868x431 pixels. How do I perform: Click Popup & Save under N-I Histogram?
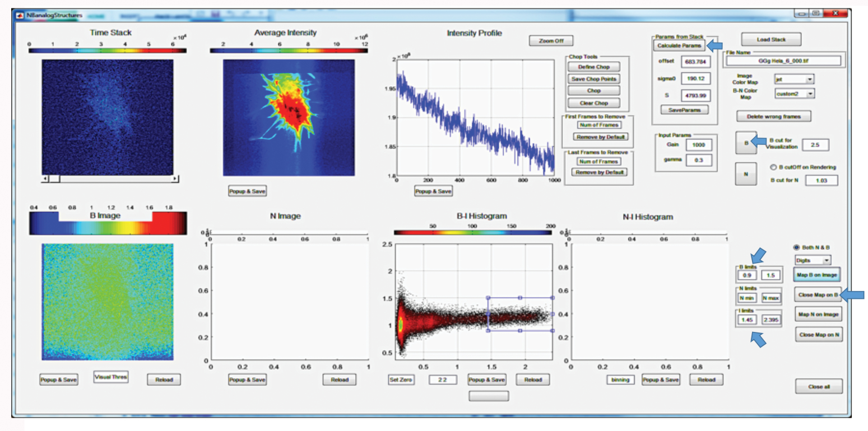click(x=661, y=380)
